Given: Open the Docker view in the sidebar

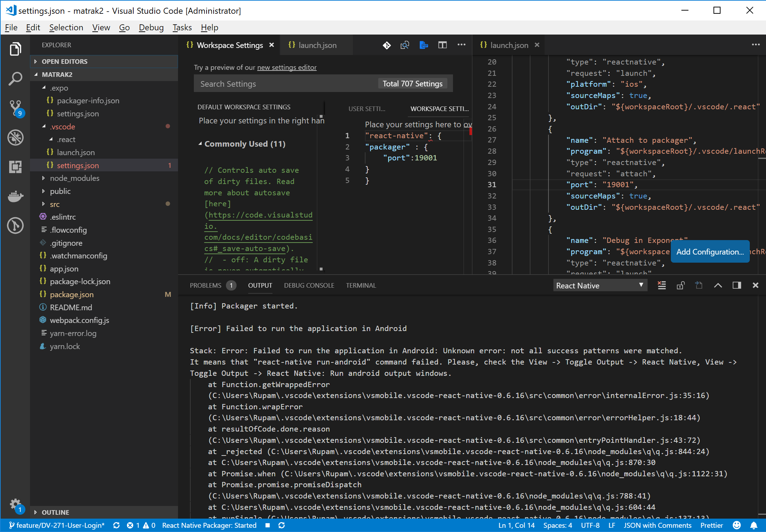Looking at the screenshot, I should coord(16,196).
